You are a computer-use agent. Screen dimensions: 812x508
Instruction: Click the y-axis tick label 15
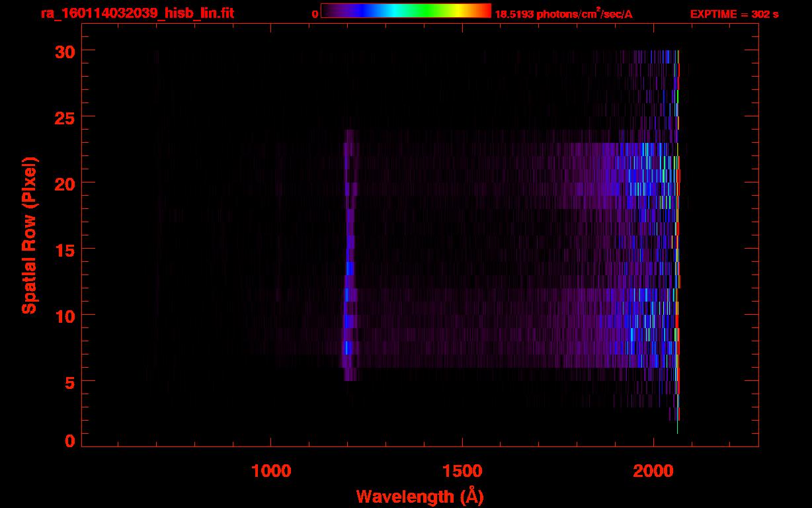(65, 249)
